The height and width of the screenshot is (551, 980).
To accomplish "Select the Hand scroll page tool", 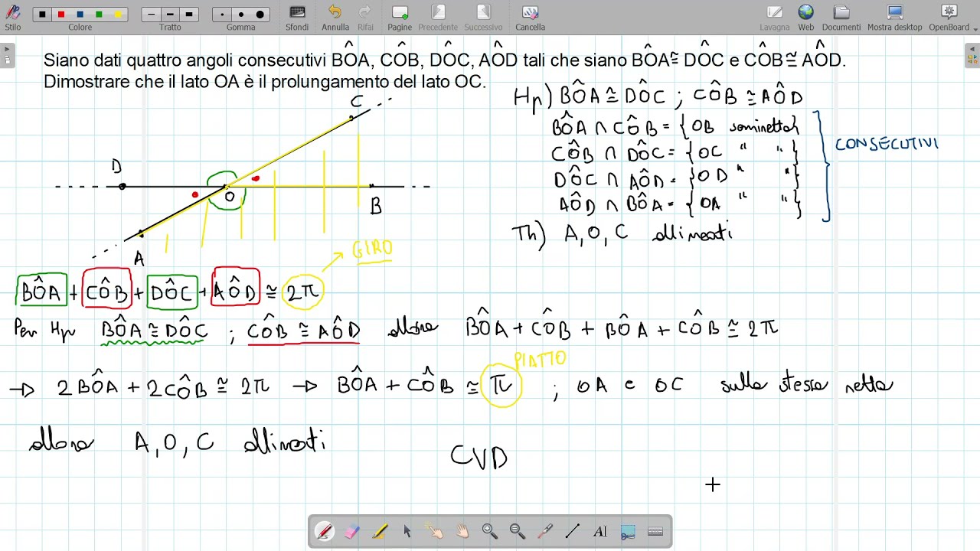I will tap(462, 531).
